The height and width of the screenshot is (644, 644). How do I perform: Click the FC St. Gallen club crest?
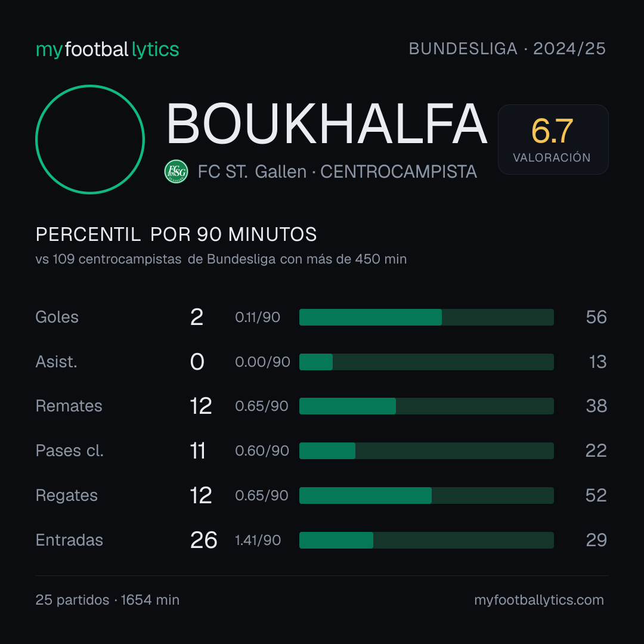pos(176,171)
